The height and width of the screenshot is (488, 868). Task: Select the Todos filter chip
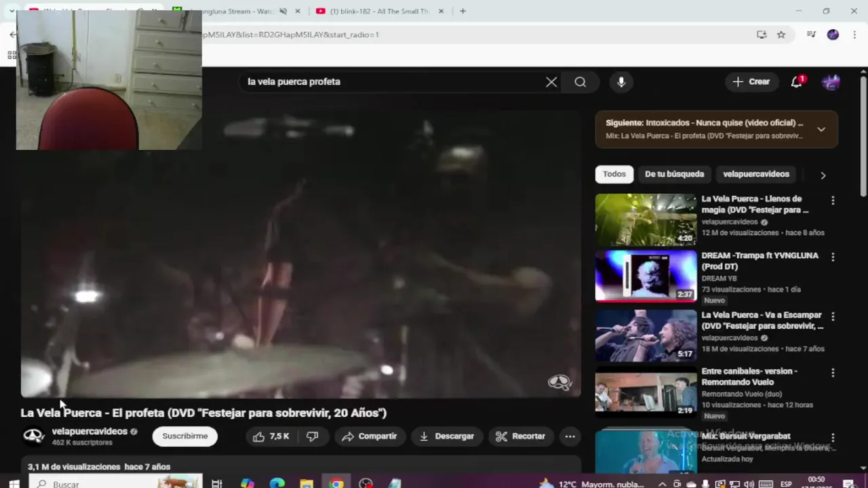[x=614, y=174]
